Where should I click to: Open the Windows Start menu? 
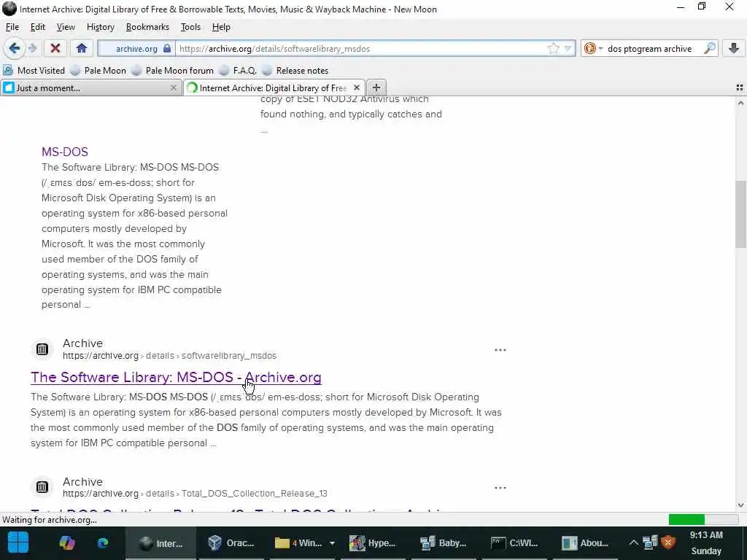tap(18, 542)
